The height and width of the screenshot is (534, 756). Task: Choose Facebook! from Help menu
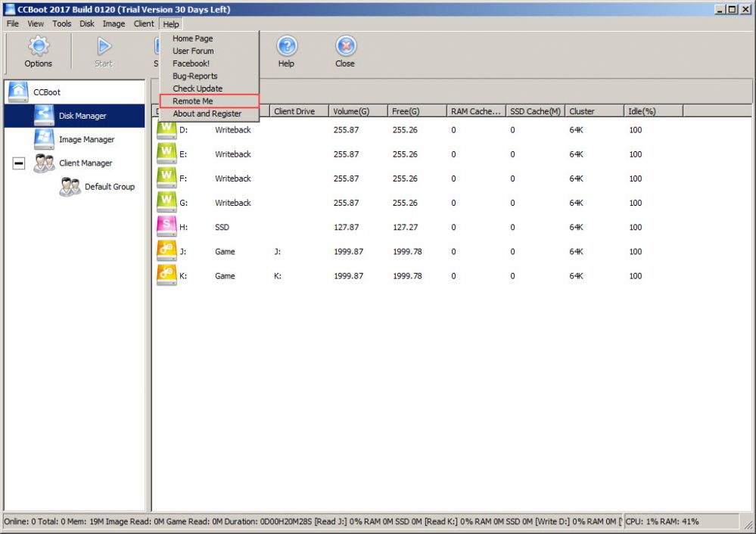click(x=210, y=63)
